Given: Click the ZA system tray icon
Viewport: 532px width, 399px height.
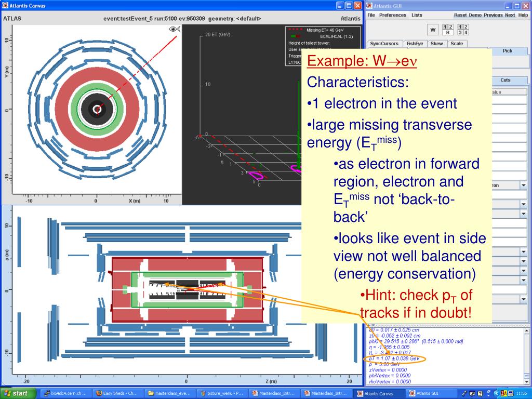Looking at the screenshot, I should click(504, 394).
